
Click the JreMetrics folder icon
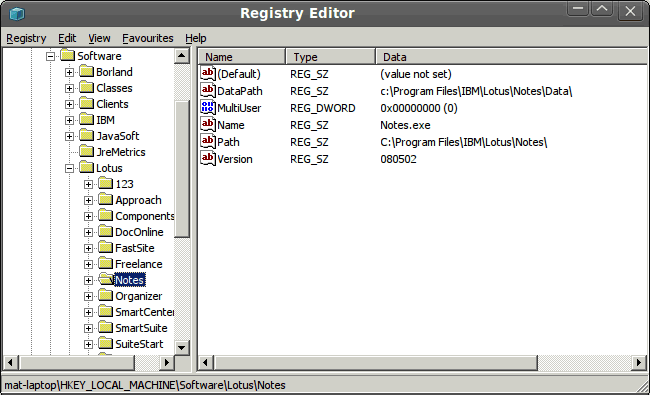click(x=87, y=152)
